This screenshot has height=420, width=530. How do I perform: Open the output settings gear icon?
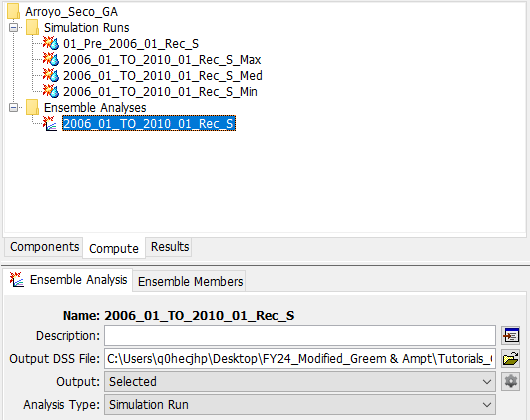click(510, 381)
